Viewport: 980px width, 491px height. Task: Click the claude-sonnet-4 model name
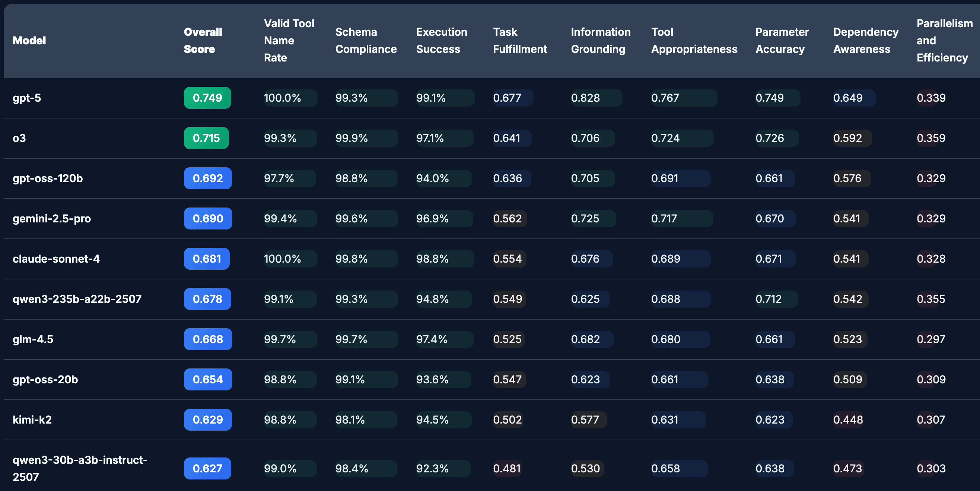click(x=56, y=259)
